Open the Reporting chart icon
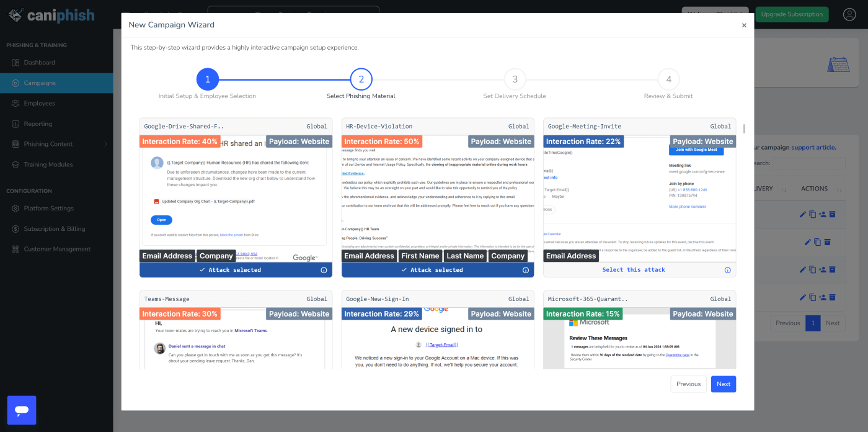This screenshot has width=868, height=432. pyautogui.click(x=15, y=124)
